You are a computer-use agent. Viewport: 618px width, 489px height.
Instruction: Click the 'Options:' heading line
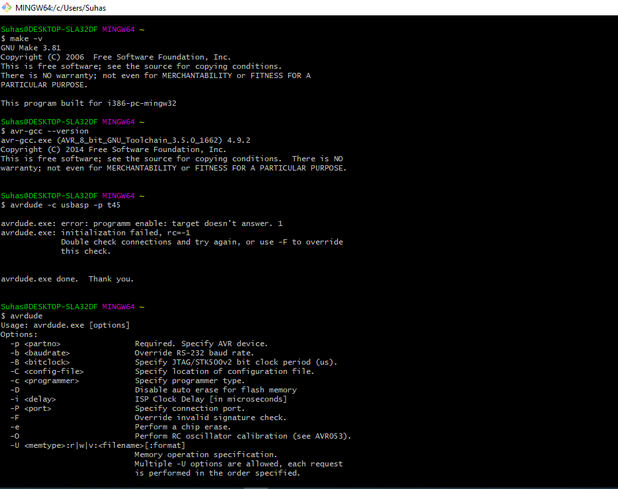19,335
